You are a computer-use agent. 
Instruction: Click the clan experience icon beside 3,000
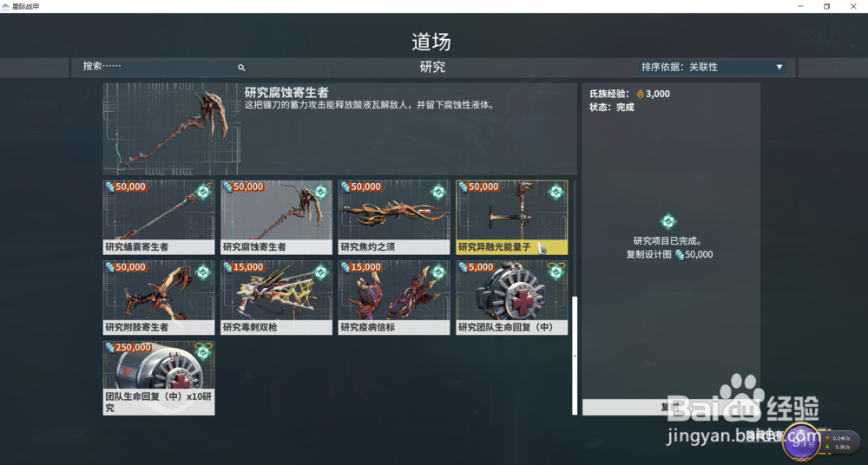click(641, 94)
